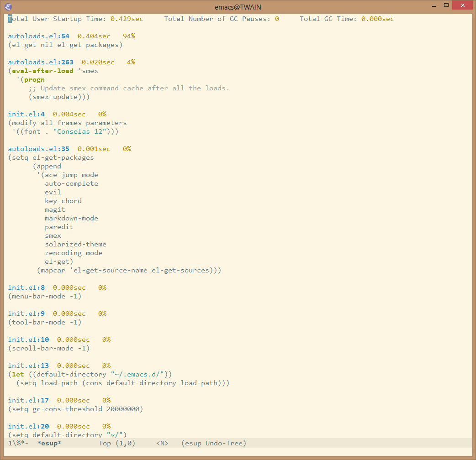Image resolution: width=476 pixels, height=460 pixels.
Task: Open the init.el:10 link
Action: tap(28, 340)
